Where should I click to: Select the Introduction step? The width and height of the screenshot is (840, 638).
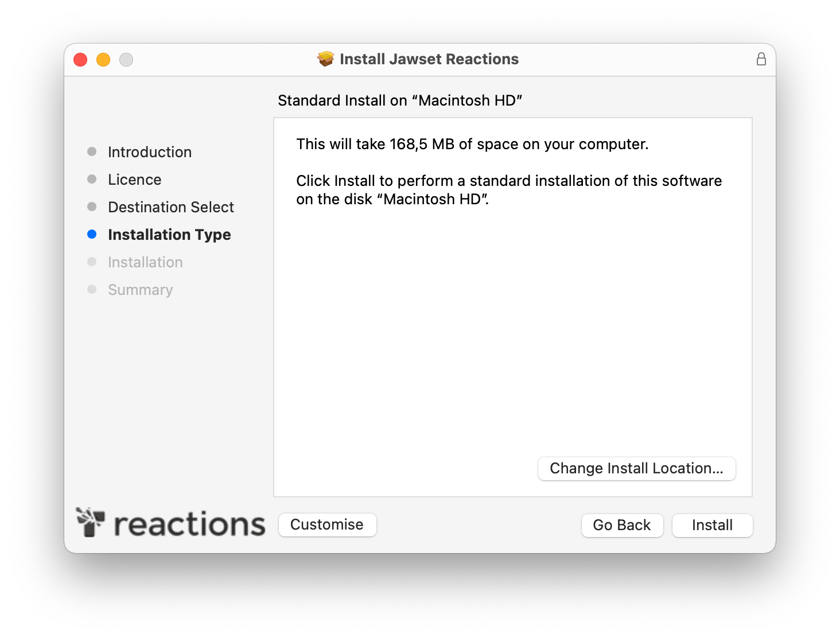150,152
